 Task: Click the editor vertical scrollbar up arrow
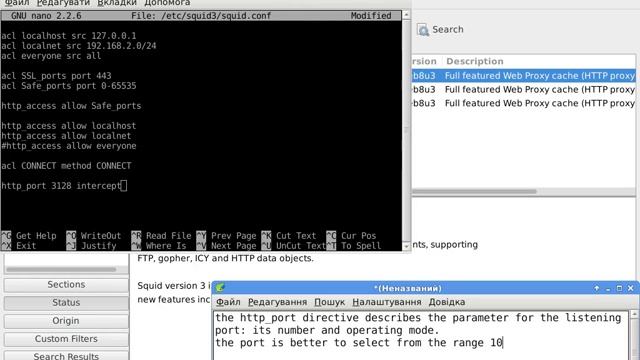click(x=634, y=314)
